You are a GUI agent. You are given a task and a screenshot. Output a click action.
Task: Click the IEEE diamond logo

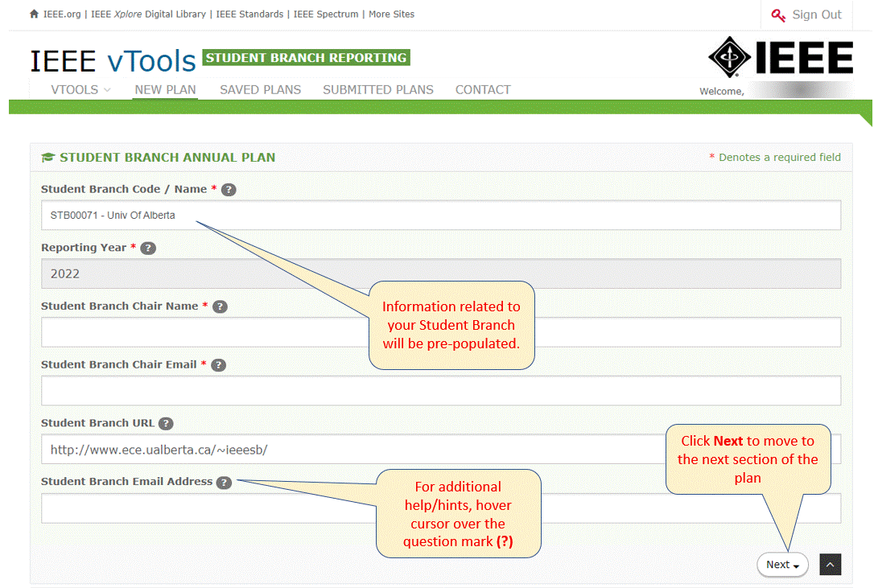(730, 57)
